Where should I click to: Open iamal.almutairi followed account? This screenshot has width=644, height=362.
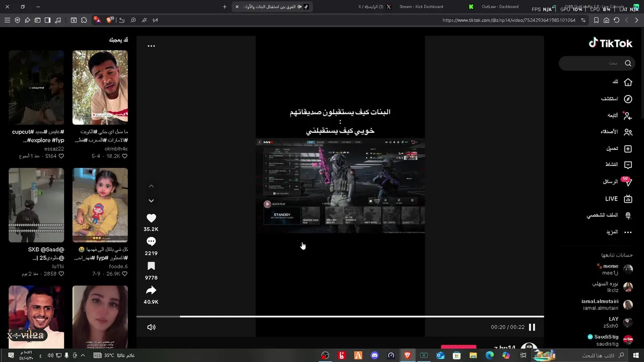point(607,305)
